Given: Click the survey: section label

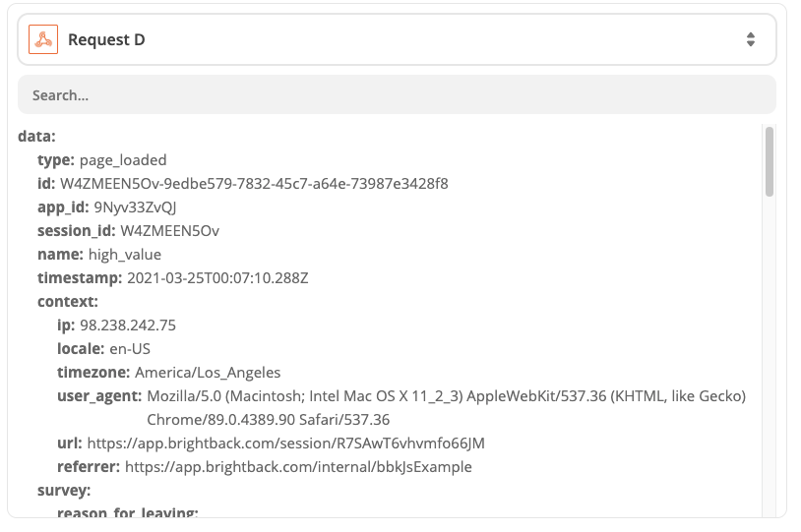Looking at the screenshot, I should click(x=64, y=490).
